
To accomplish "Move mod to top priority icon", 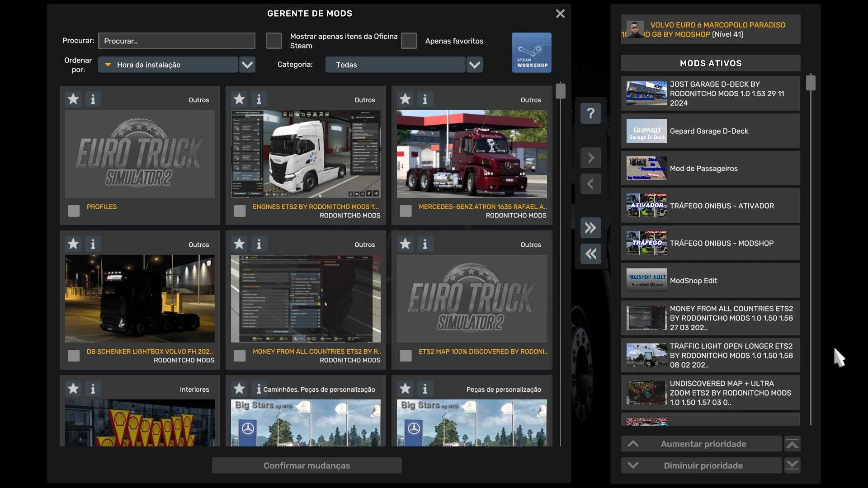I will click(792, 444).
